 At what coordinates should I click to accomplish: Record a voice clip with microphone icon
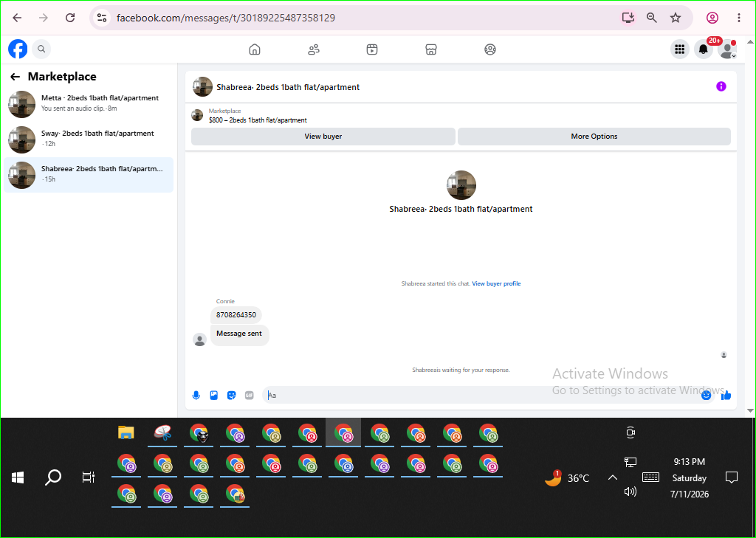click(x=196, y=396)
